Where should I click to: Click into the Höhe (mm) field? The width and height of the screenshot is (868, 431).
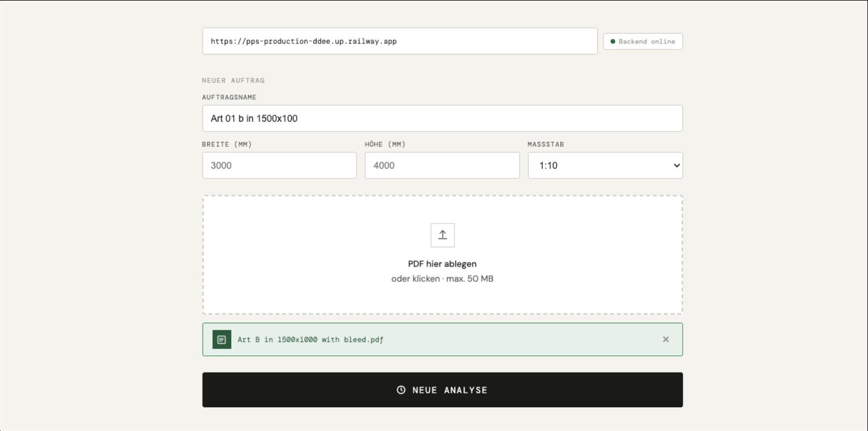(442, 166)
